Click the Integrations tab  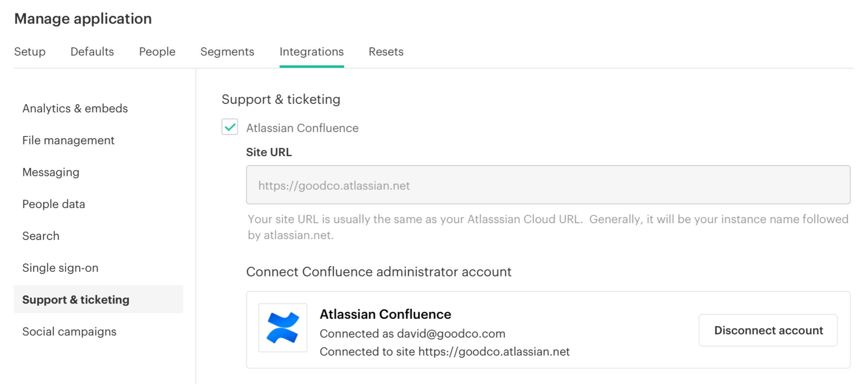point(311,52)
